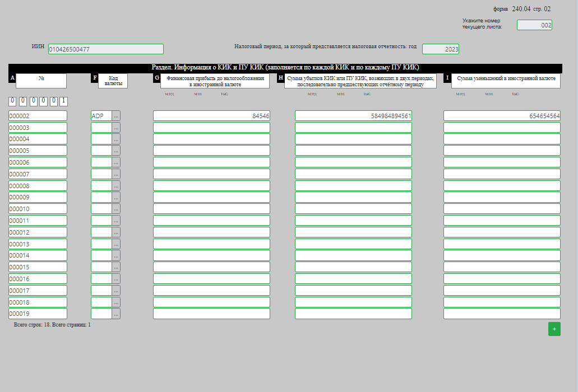Open currency code picker for row 000010

[115, 209]
